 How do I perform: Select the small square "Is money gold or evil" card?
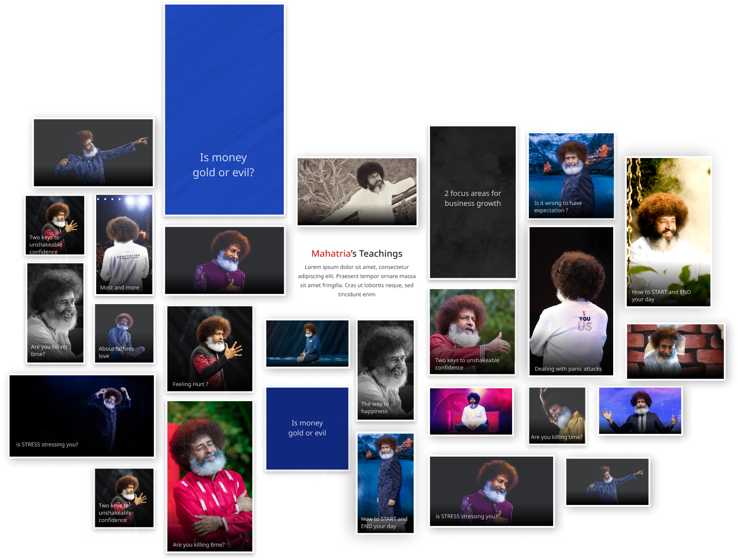pos(307,428)
